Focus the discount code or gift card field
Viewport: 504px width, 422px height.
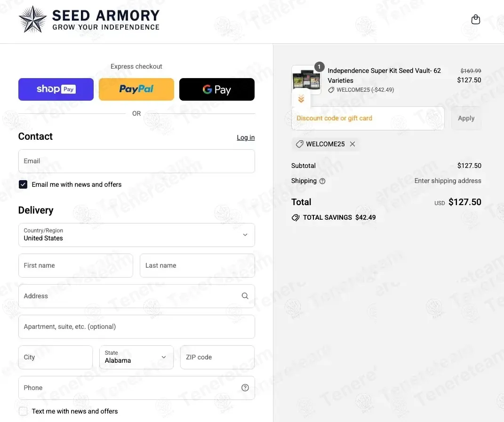[368, 118]
